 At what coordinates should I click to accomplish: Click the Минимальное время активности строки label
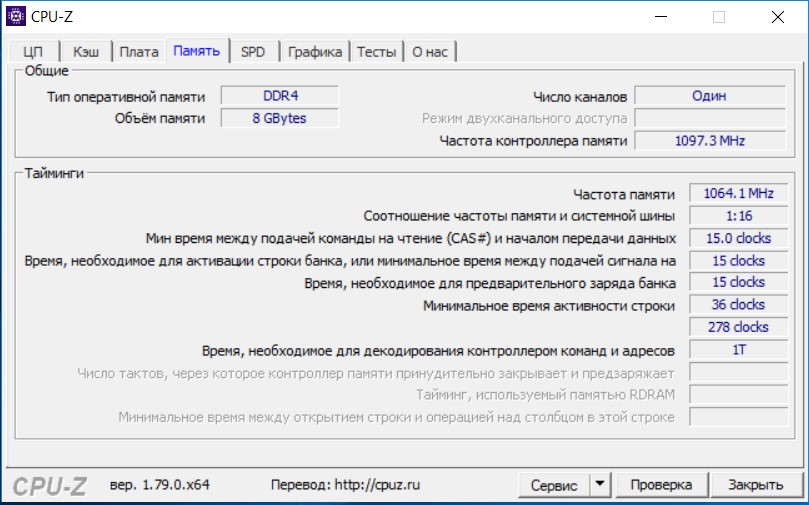[x=549, y=306]
